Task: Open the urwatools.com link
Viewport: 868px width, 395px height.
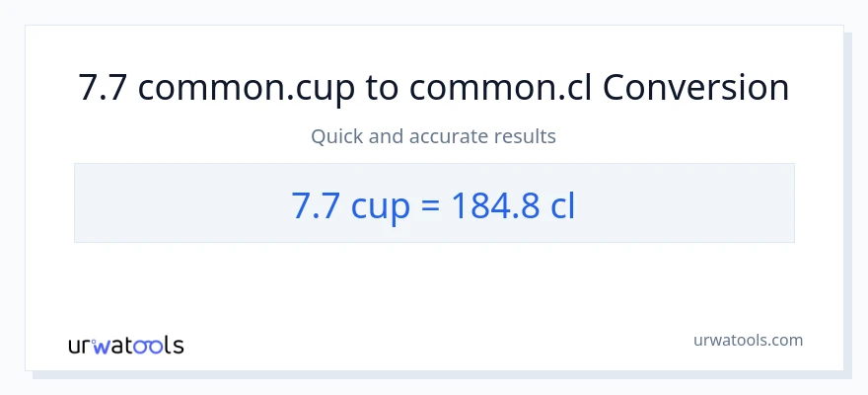Action: pyautogui.click(x=748, y=340)
